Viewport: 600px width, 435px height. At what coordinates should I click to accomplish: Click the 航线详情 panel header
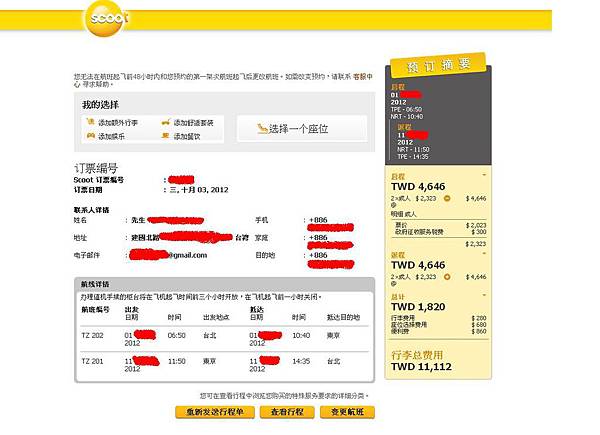pos(225,284)
